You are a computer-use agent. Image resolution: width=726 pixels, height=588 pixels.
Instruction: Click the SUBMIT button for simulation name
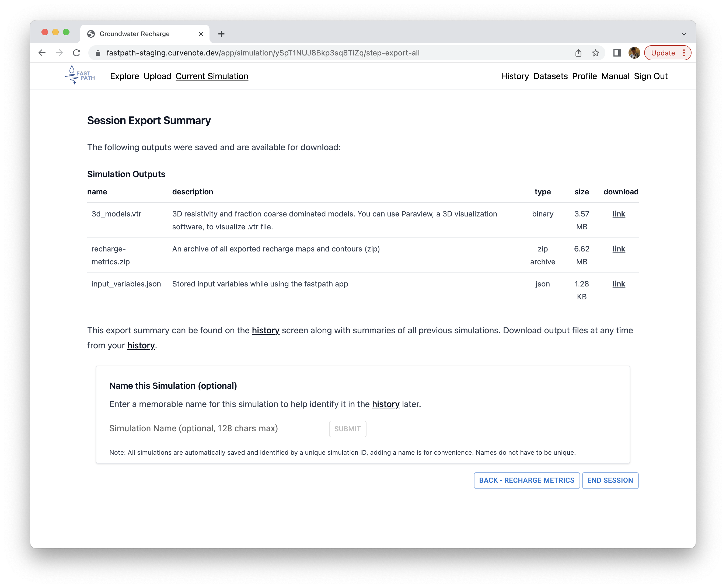pos(347,429)
